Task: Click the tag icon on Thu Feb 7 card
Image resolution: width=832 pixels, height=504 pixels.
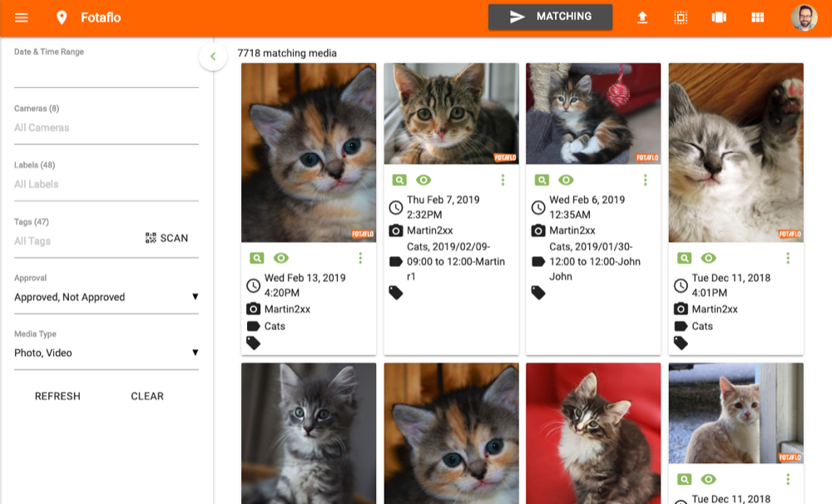Action: point(396,293)
